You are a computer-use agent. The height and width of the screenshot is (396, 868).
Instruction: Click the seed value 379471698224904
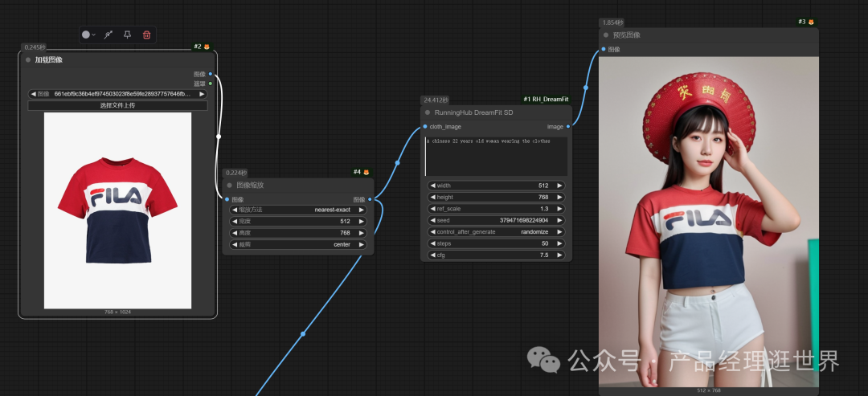[524, 220]
